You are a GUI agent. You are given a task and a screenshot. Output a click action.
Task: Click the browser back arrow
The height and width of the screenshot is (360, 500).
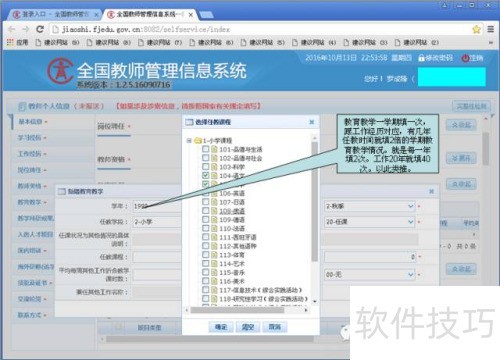point(12,29)
